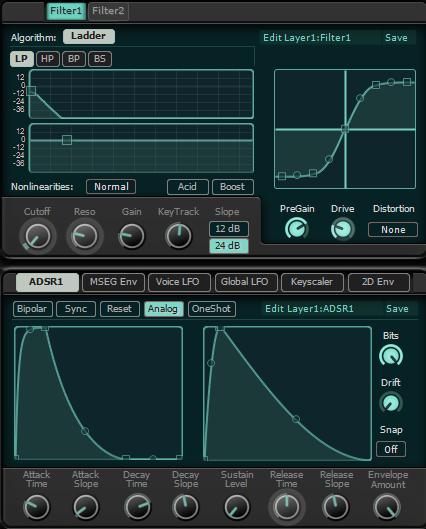Select the LP filter type
Image resolution: width=426 pixels, height=529 pixels.
point(21,59)
